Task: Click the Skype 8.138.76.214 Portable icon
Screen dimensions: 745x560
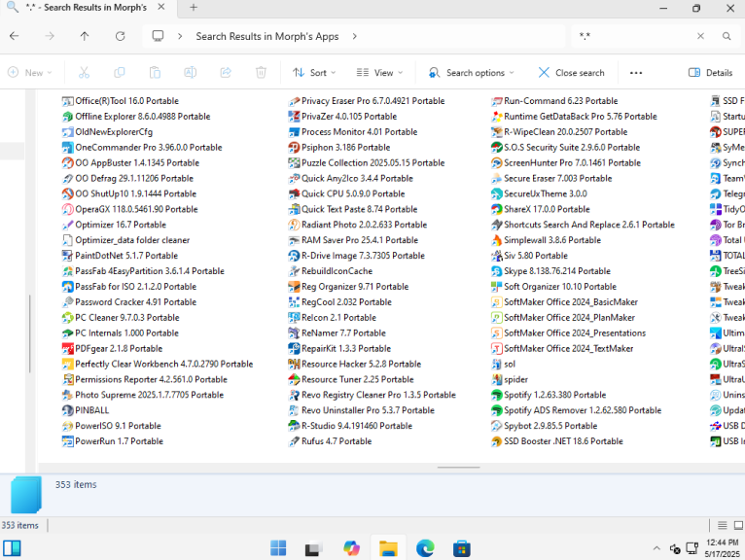Action: coord(497,271)
